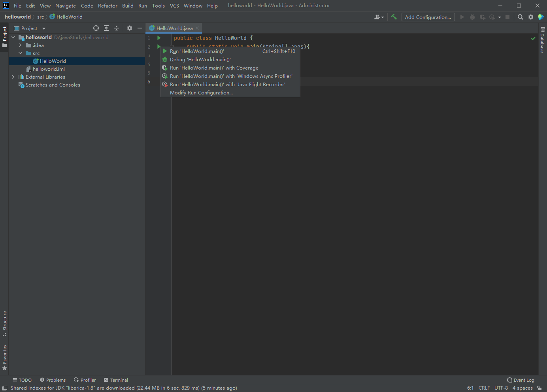The image size is (547, 392).
Task: Click the Build Project hammer icon
Action: [394, 17]
